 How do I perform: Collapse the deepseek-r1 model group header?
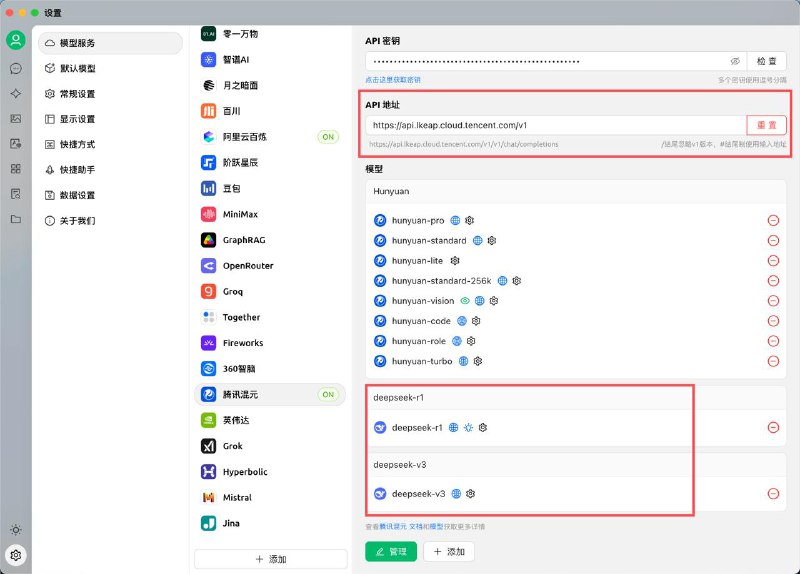[x=576, y=397]
